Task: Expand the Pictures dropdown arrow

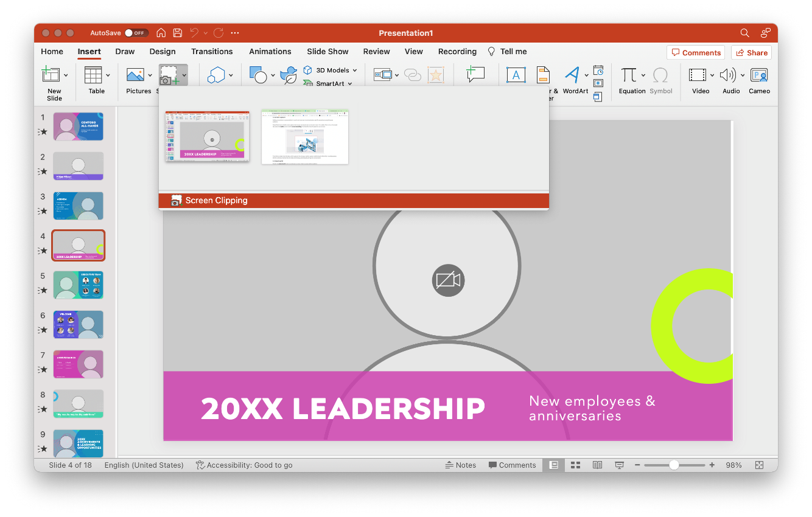Action: 150,75
